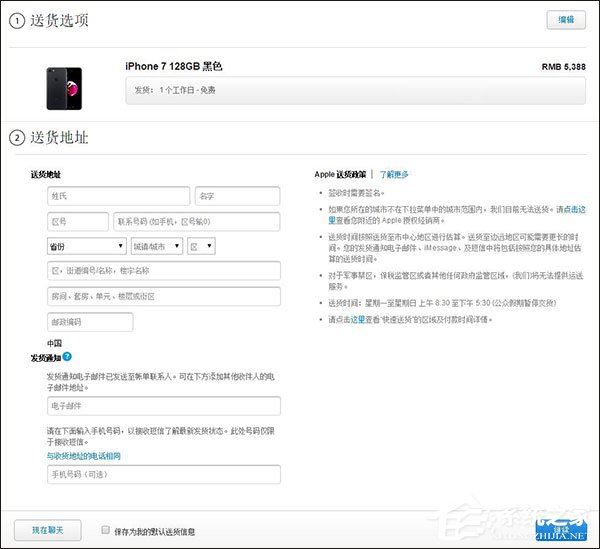Click the iPhone 7 128GB 黑色 product title

[174, 67]
